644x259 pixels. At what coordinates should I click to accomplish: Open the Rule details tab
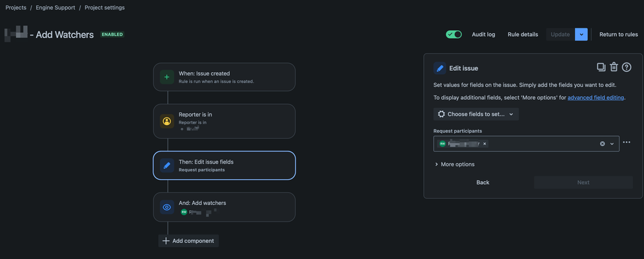pos(523,34)
